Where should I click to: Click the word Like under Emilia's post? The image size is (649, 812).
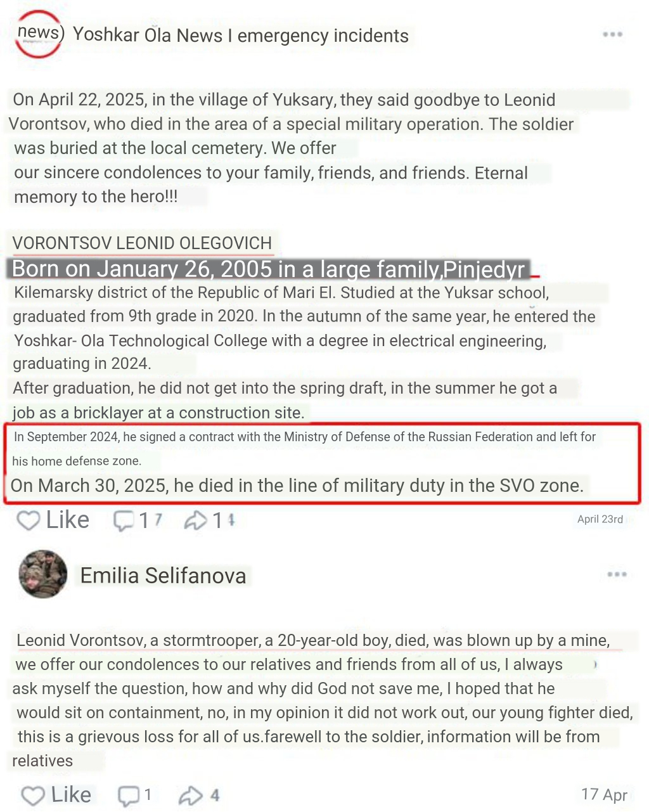pyautogui.click(x=71, y=795)
